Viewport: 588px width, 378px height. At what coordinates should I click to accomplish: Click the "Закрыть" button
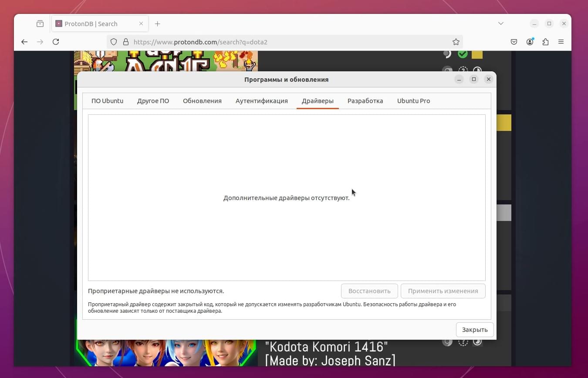pos(475,330)
